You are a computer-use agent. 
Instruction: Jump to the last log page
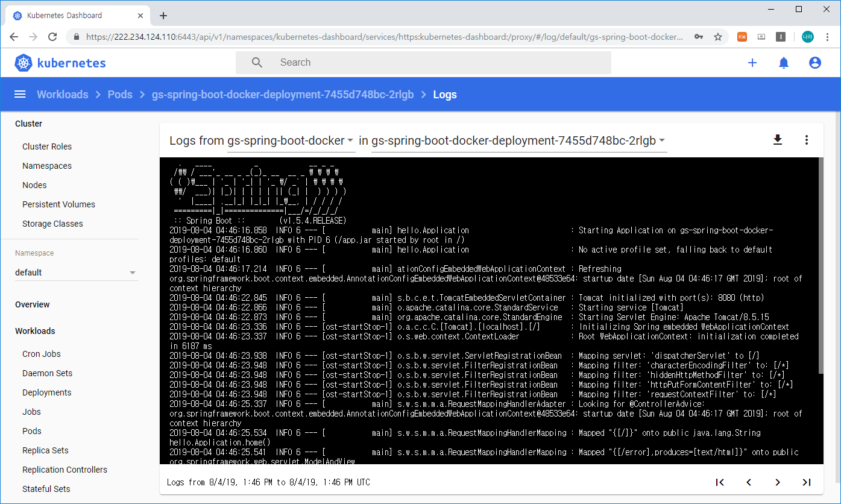tap(807, 482)
